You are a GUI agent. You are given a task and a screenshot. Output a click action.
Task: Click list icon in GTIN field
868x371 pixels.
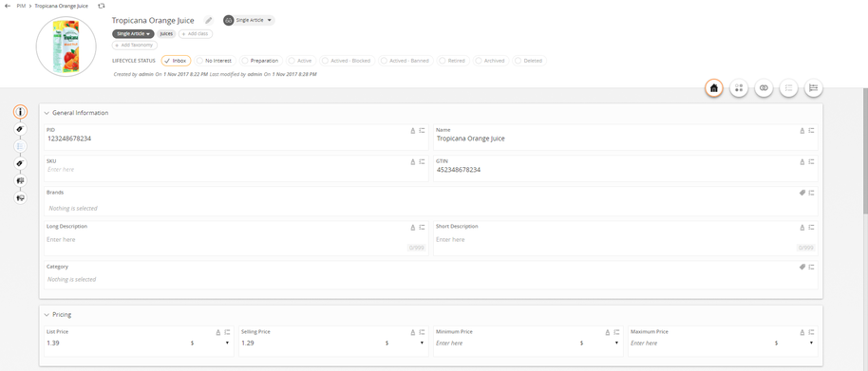click(812, 162)
